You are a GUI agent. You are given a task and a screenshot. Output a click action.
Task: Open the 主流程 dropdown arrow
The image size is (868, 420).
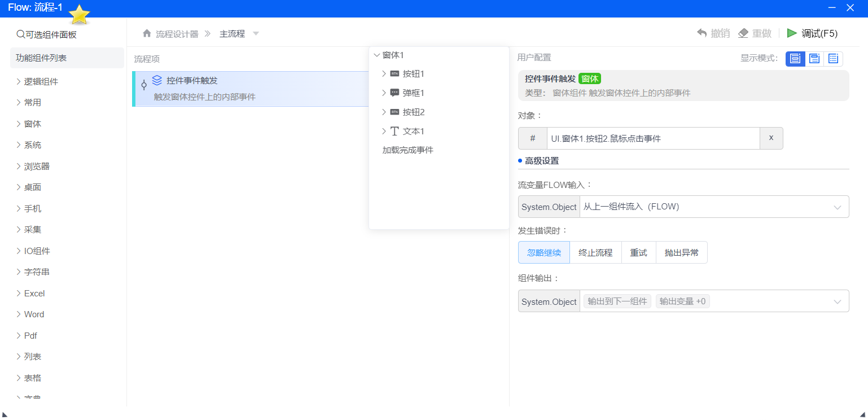click(256, 33)
